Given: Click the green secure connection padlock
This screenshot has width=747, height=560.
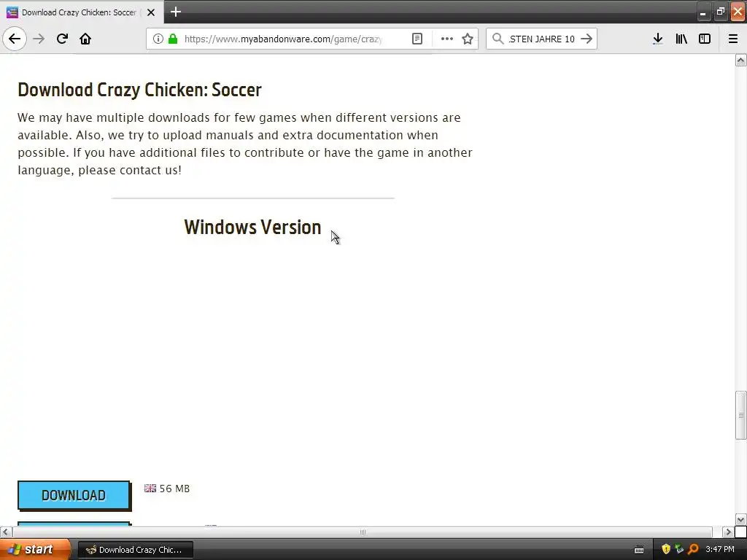Looking at the screenshot, I should coord(173,39).
